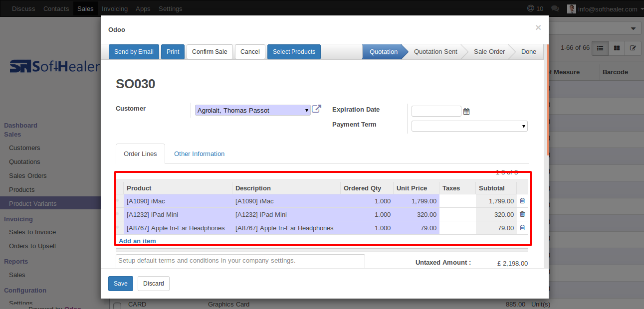Open the conversations chat bubble icon
This screenshot has height=309, width=644.
(x=555, y=9)
